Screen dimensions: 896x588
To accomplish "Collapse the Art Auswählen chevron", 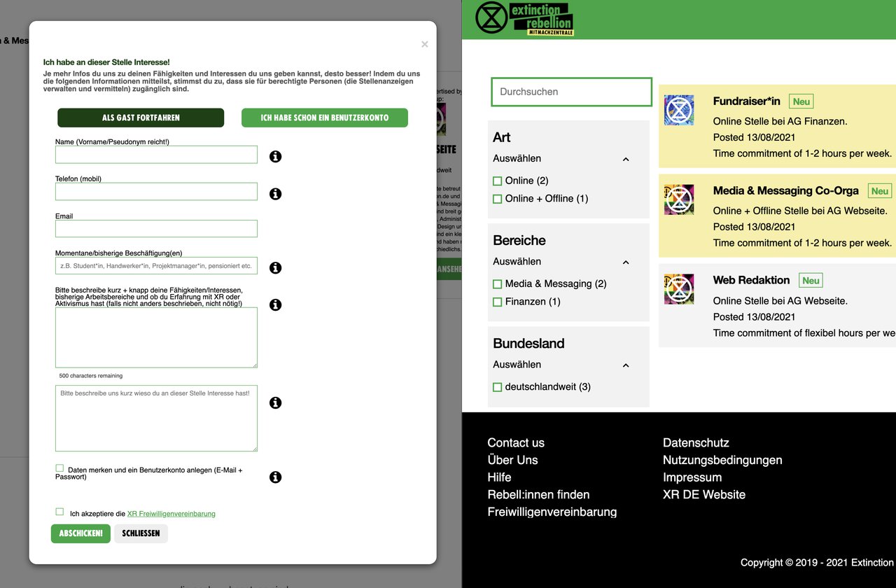I will 626,159.
